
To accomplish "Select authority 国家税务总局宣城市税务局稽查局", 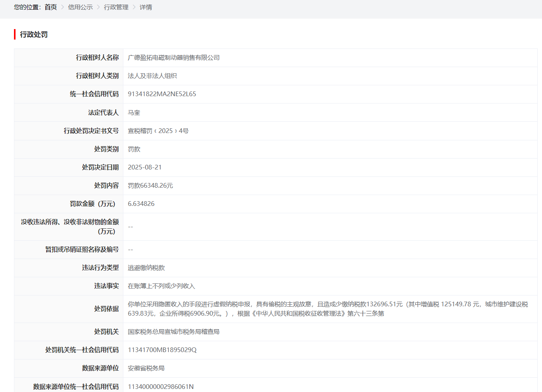I will point(174,332).
